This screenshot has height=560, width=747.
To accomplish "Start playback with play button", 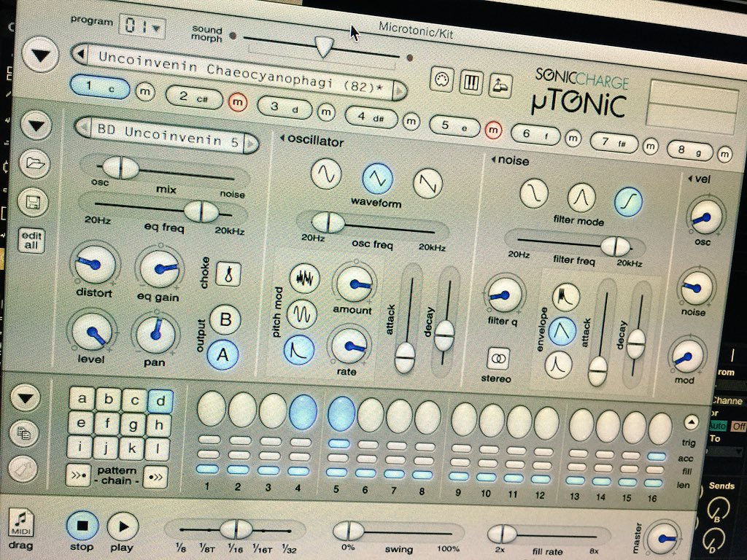I will tap(123, 526).
